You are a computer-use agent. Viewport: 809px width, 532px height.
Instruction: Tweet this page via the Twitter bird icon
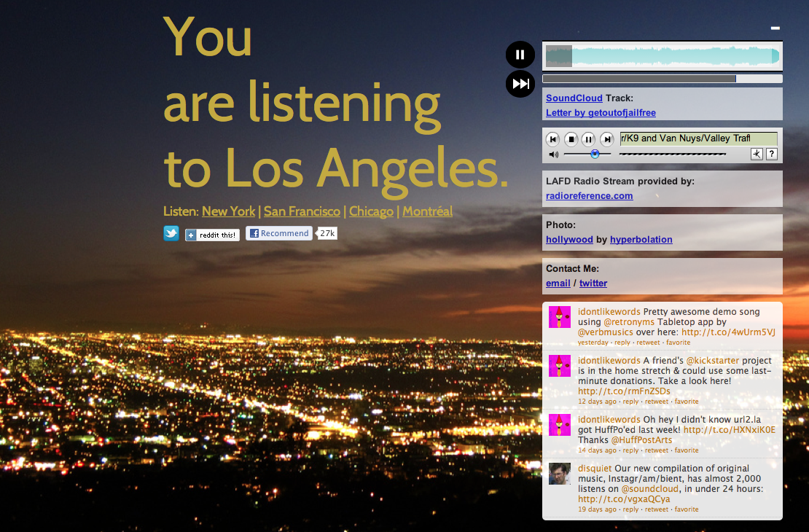170,233
